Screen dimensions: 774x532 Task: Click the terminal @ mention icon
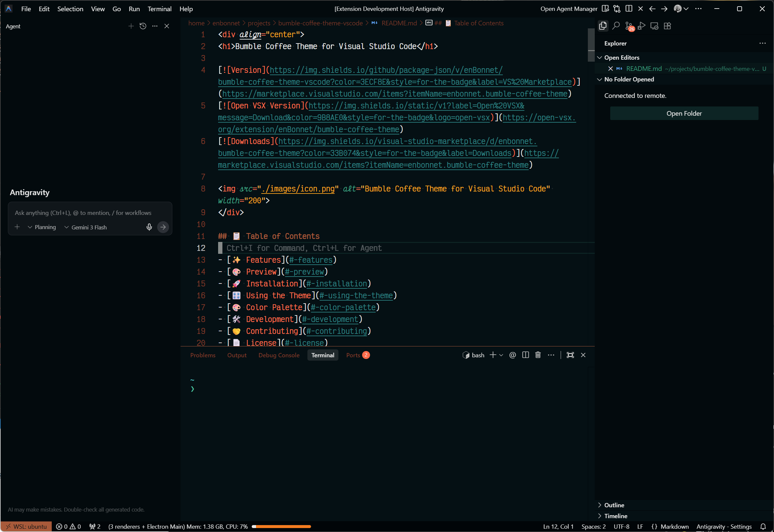[513, 355]
